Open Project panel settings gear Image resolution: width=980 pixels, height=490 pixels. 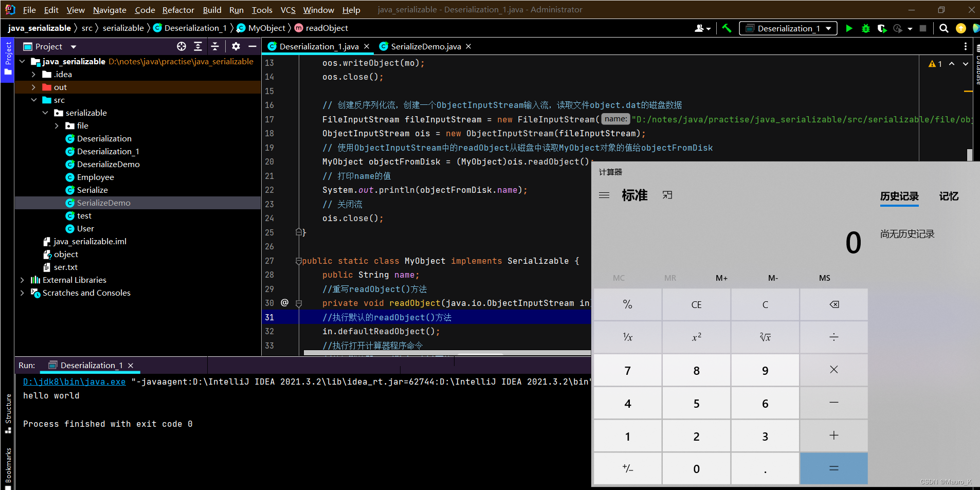[236, 46]
